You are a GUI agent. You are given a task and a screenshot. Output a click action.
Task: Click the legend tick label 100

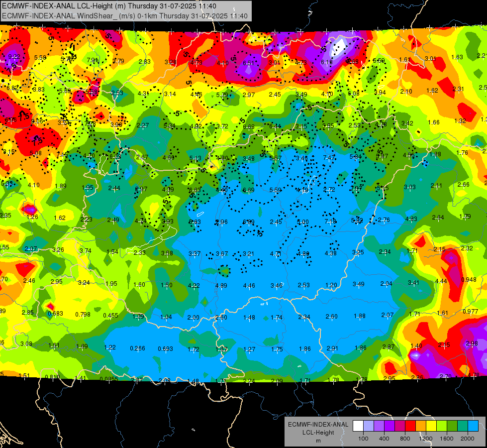point(363,439)
